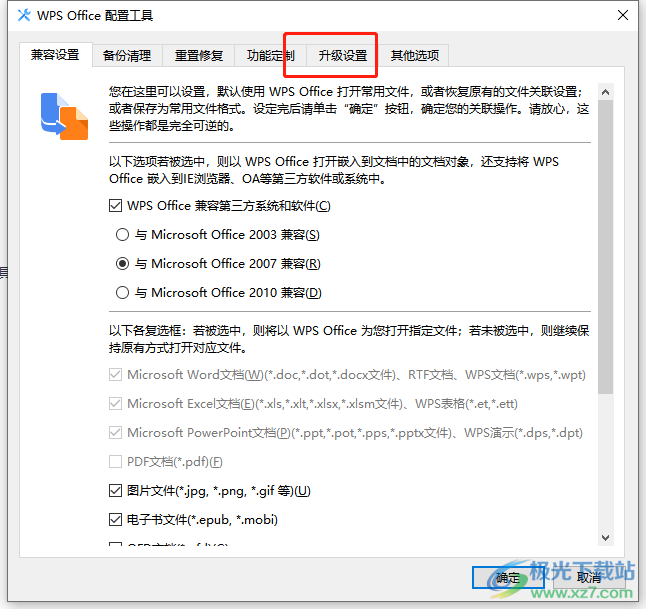
Task: Toggle 电子书文件(*.epub, *.mobi) checkbox
Action: pos(115,520)
